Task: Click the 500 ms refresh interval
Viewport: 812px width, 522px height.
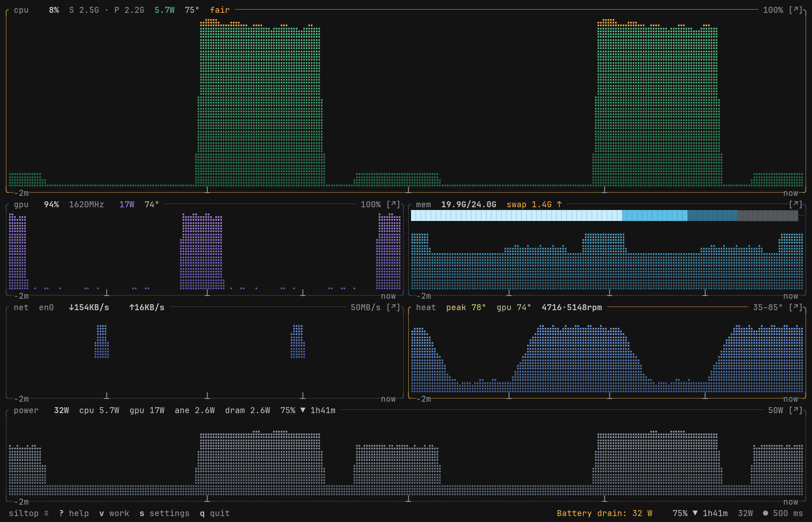Action: pos(788,513)
